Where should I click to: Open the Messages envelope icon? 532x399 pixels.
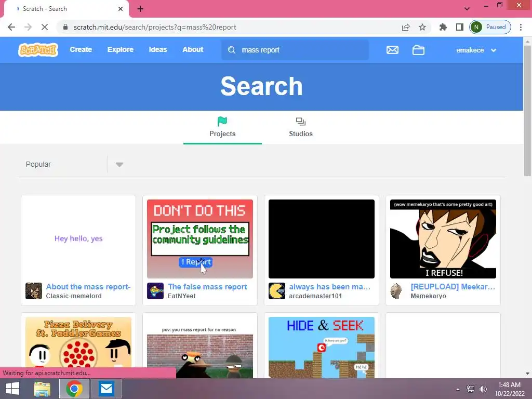(392, 50)
